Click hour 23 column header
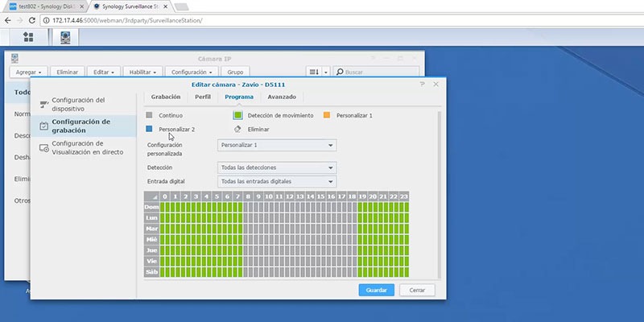This screenshot has height=322, width=644. (404, 196)
